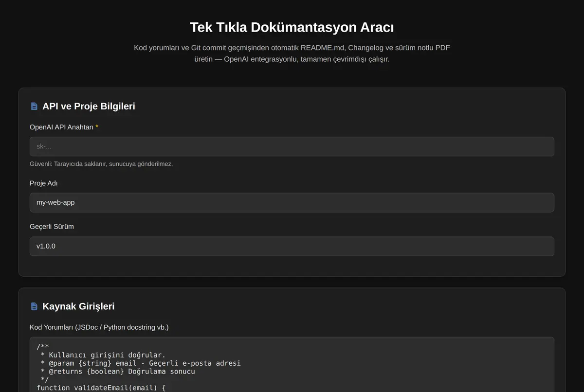Image resolution: width=584 pixels, height=392 pixels.
Task: Click the hint text Güvenli: Tarayıcıda saklanır
Action: point(101,164)
